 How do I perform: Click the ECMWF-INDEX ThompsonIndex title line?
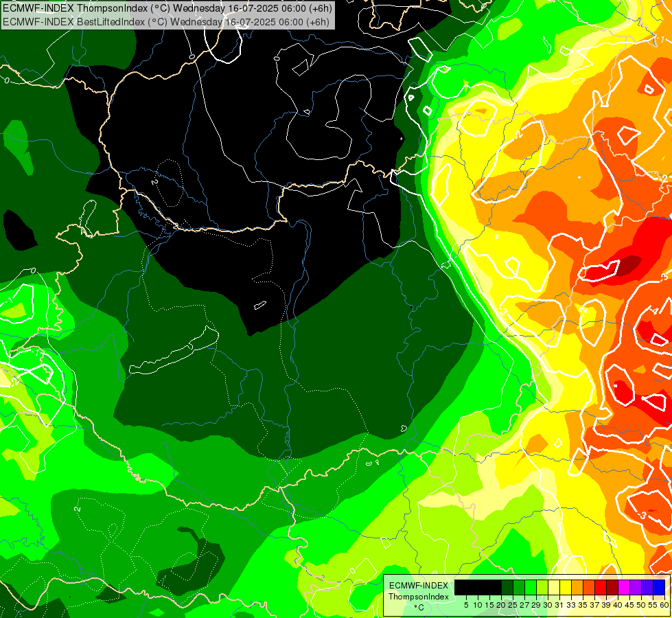167,8
